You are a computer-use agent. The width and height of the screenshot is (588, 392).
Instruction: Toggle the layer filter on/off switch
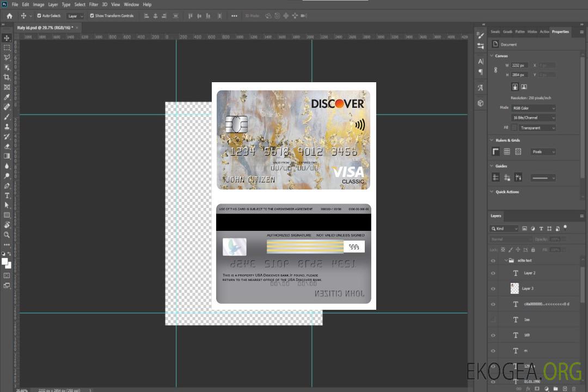click(x=565, y=228)
